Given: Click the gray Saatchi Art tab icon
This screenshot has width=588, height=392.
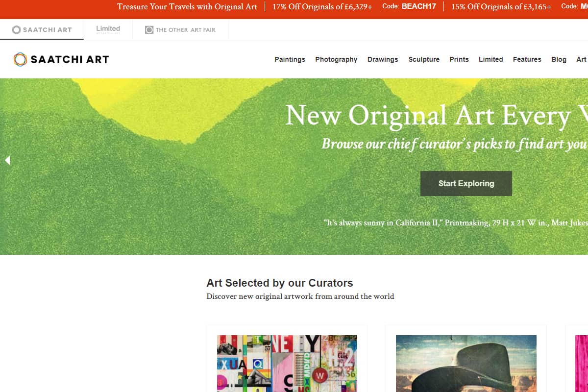Looking at the screenshot, I should (x=16, y=30).
